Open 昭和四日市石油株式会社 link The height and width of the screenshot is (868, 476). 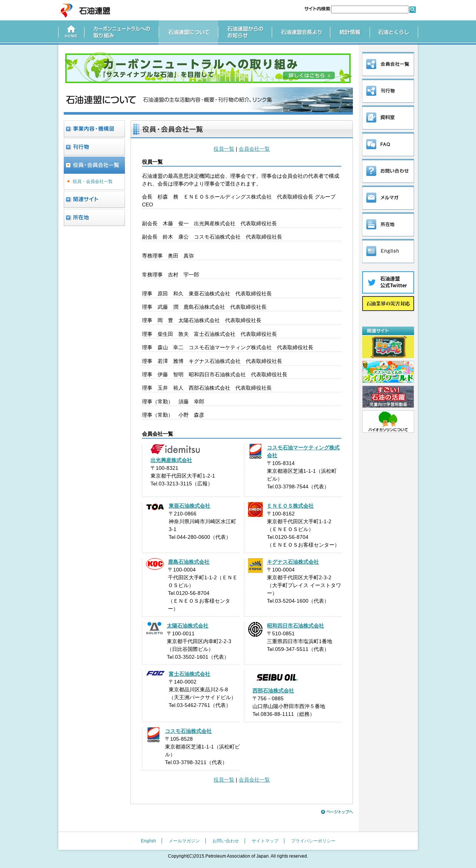point(295,626)
